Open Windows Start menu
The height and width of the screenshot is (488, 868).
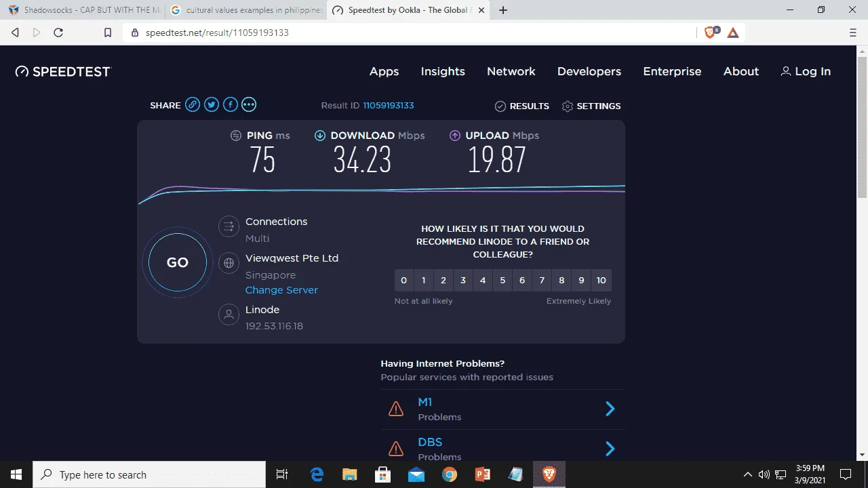click(16, 474)
